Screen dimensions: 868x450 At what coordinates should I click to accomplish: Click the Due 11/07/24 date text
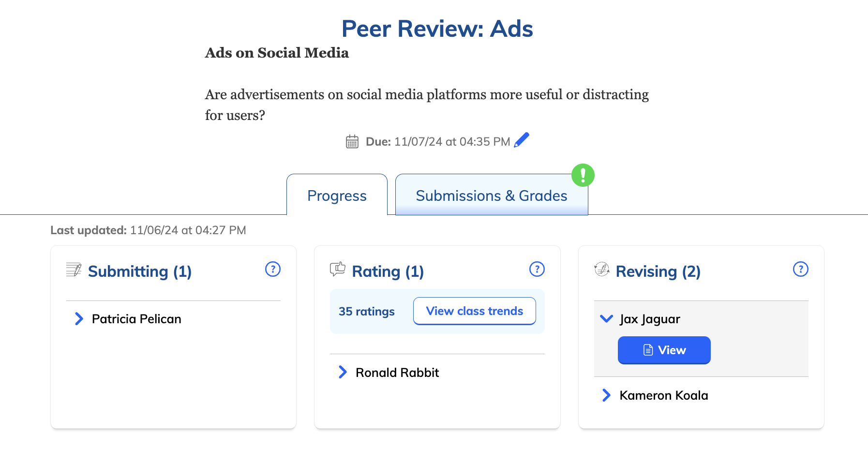[438, 142]
